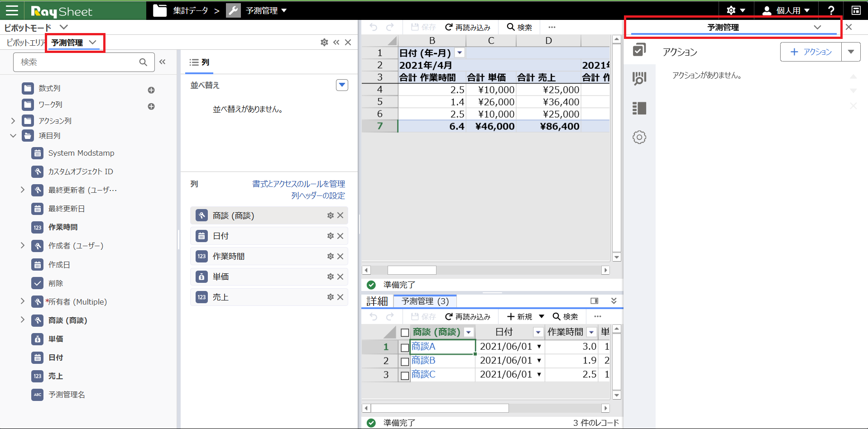Viewport: 868px width, 429px height.
Task: Tick the checkbox for 商談B row
Action: 405,361
